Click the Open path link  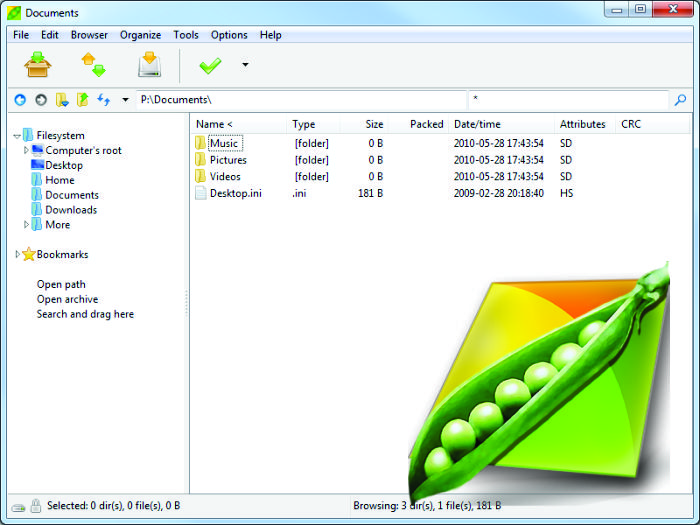click(x=61, y=284)
